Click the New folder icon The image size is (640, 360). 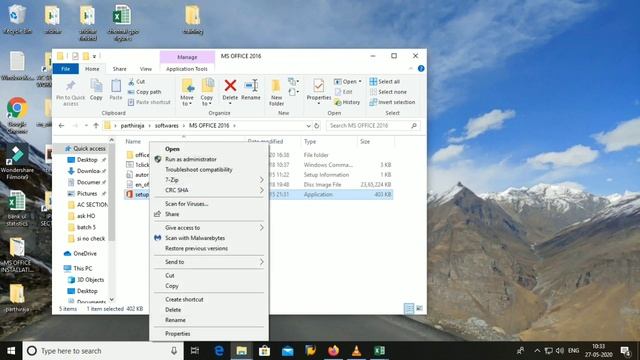276,86
